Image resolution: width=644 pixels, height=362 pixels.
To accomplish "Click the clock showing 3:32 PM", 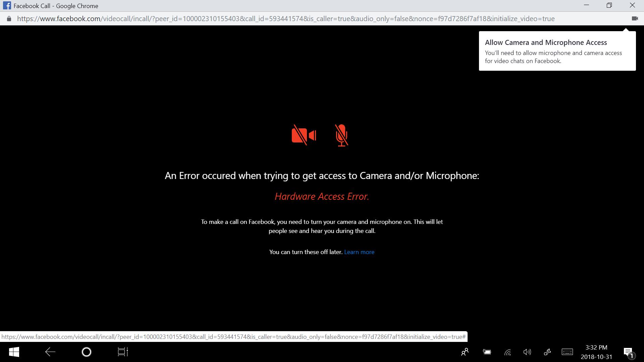I will (x=596, y=348).
